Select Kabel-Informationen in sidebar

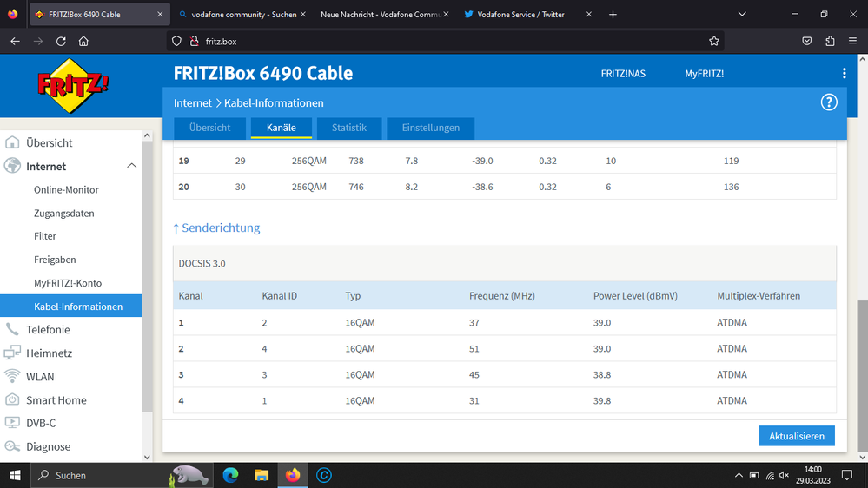(x=71, y=306)
